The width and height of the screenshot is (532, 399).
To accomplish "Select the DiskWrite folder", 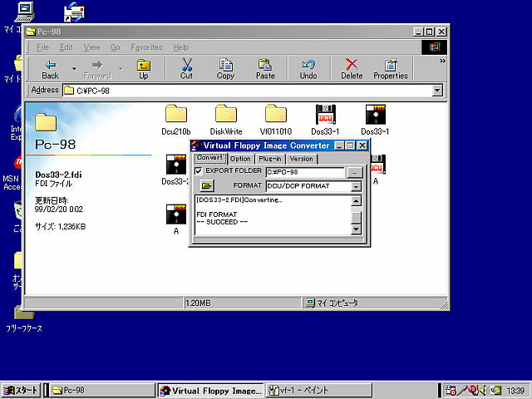I will point(226,120).
